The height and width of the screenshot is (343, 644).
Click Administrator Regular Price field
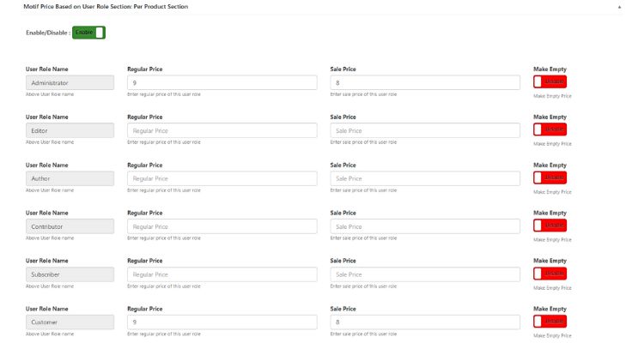coord(222,82)
